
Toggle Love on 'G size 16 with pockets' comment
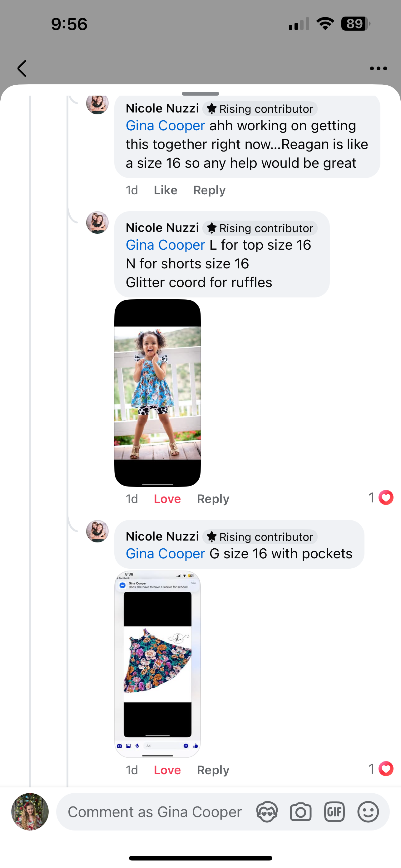coord(167,770)
